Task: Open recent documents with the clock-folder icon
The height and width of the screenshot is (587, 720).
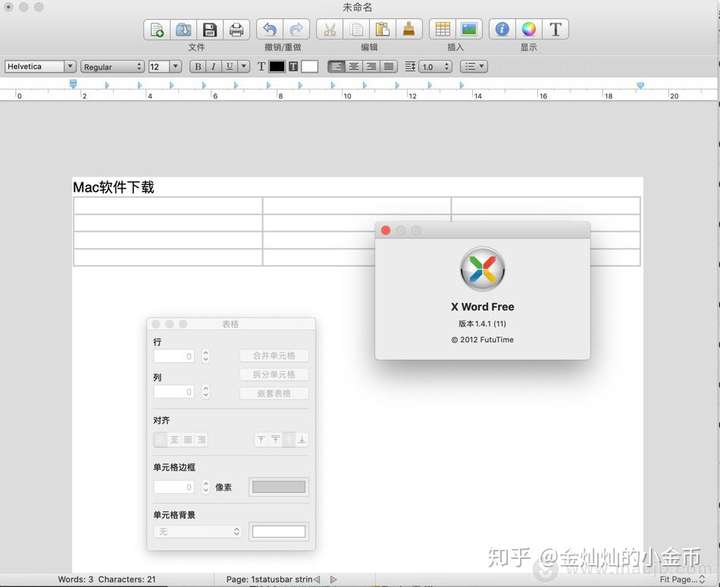Action: pyautogui.click(x=183, y=29)
